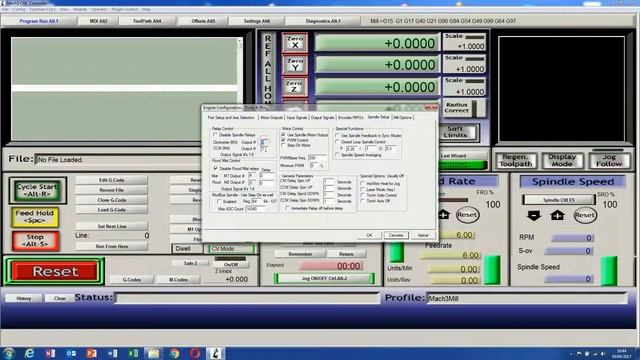
Task: Open PowerPoint from the taskbar
Action: point(91,353)
